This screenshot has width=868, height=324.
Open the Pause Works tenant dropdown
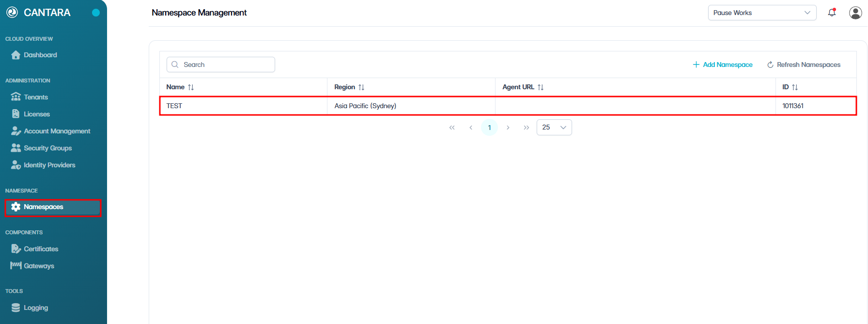pyautogui.click(x=762, y=13)
